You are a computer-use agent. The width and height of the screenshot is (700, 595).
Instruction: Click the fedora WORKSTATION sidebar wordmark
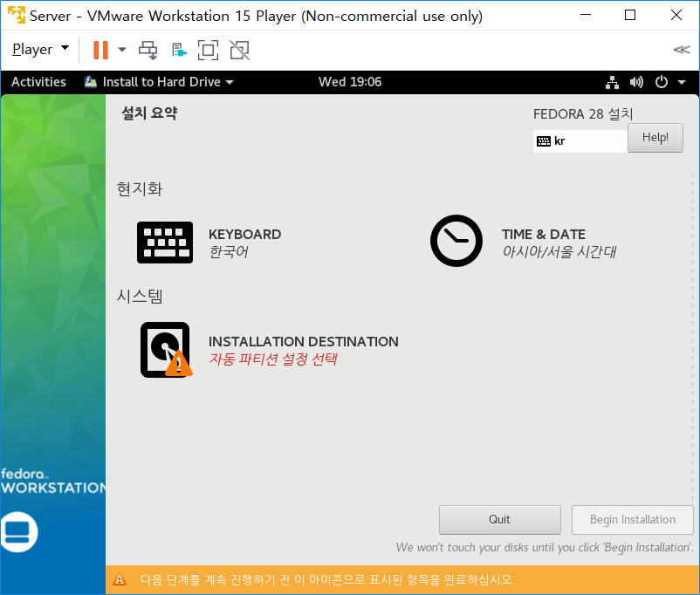pyautogui.click(x=53, y=482)
